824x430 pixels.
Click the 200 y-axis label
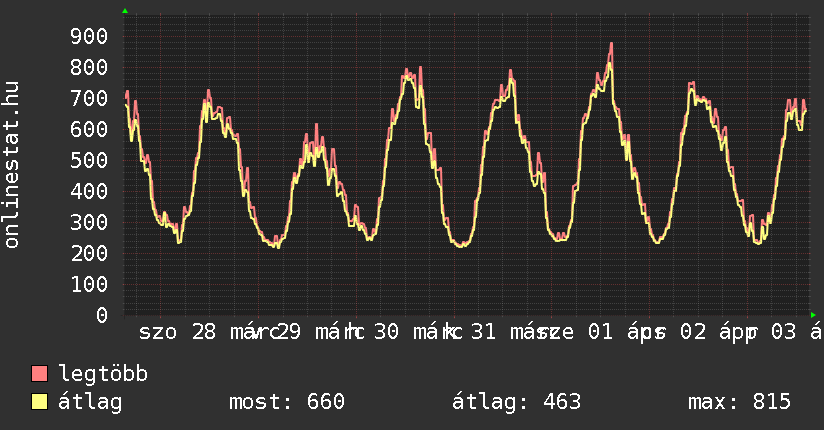[89, 254]
